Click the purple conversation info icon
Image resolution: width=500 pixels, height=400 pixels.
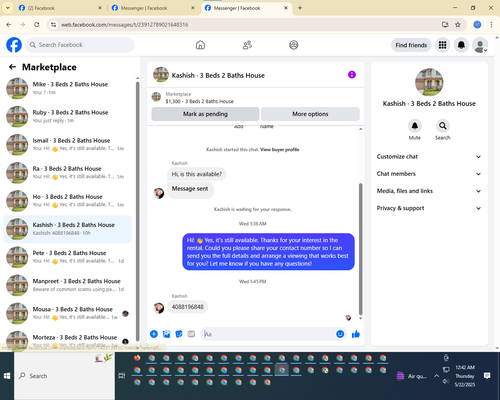click(x=352, y=75)
